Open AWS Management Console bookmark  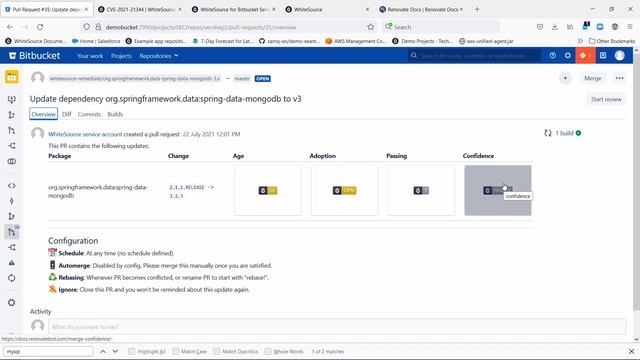coord(356,41)
